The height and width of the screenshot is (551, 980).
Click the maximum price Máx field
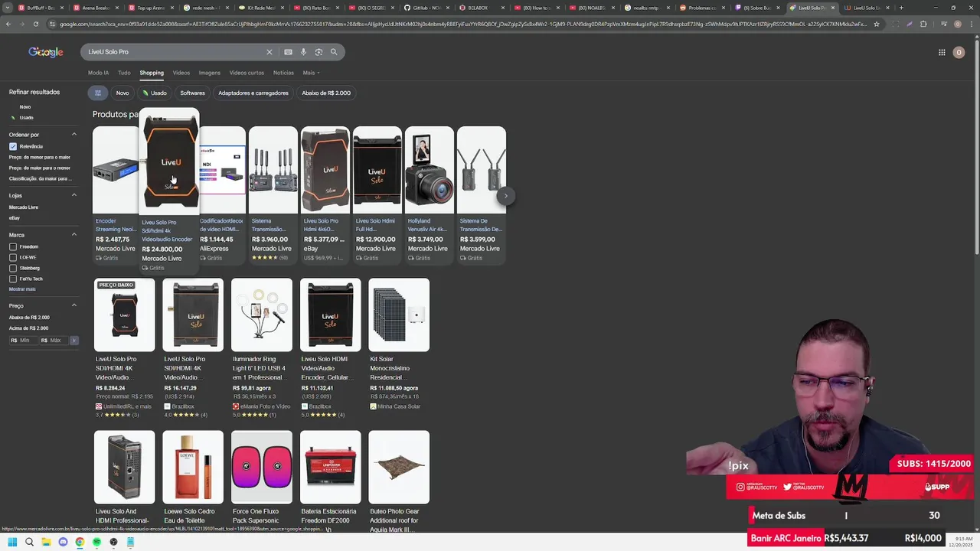point(54,341)
